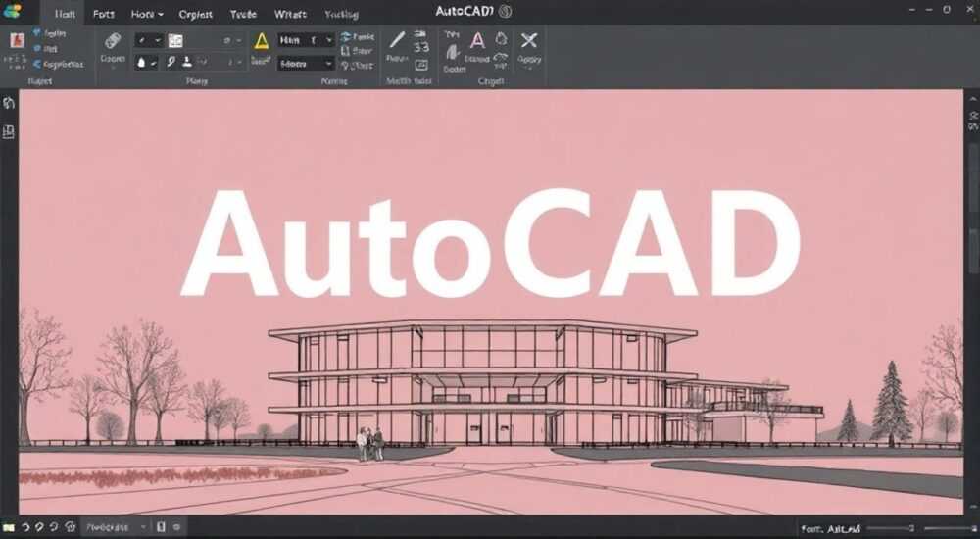Screen dimensions: 980x539
Task: Click the large red-orange icon in the first ribbon panel
Action: (x=17, y=40)
